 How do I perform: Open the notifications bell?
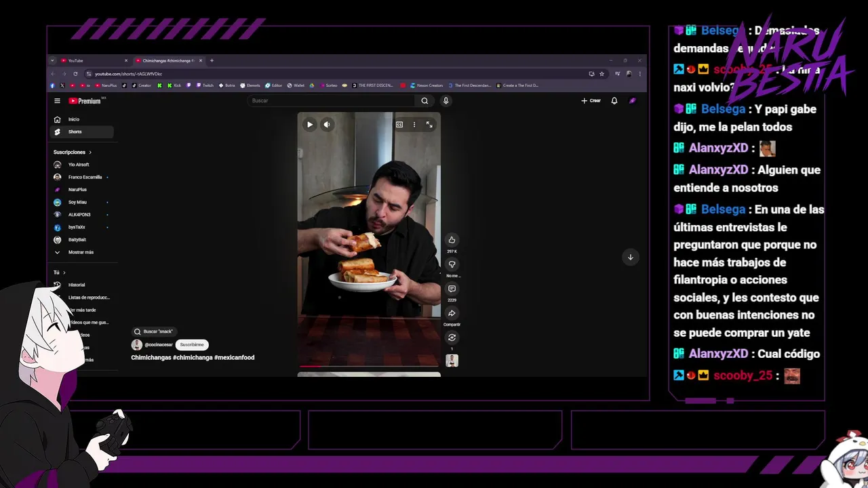coord(614,101)
